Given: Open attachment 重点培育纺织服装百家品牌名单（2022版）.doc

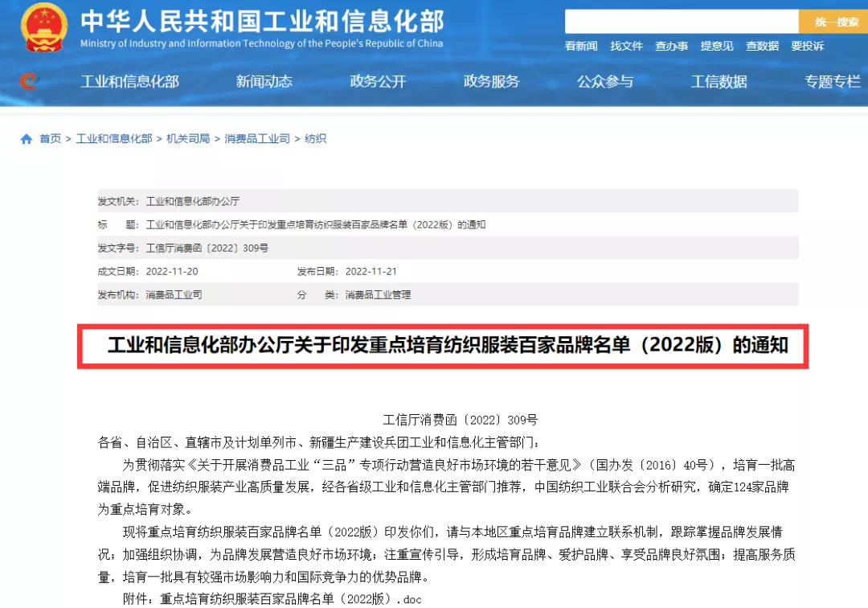Looking at the screenshot, I should [291, 599].
